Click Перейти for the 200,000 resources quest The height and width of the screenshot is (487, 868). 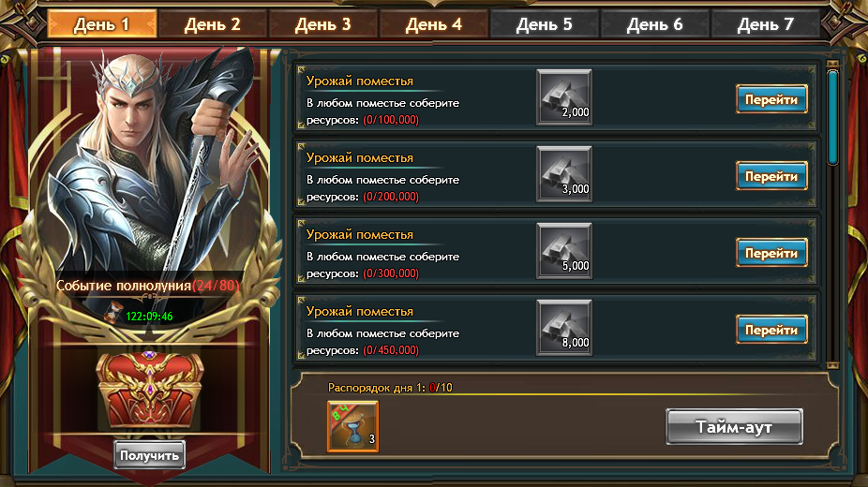coord(771,176)
